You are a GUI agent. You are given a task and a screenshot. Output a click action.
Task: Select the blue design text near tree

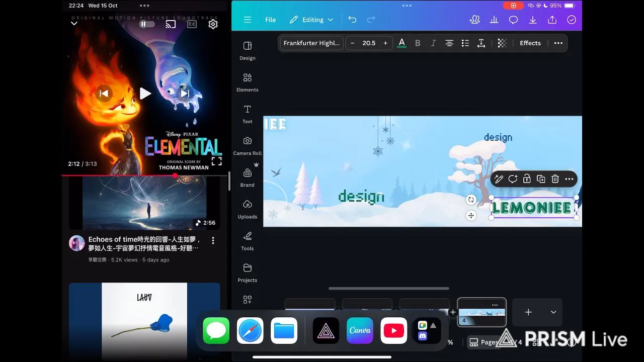(x=498, y=137)
